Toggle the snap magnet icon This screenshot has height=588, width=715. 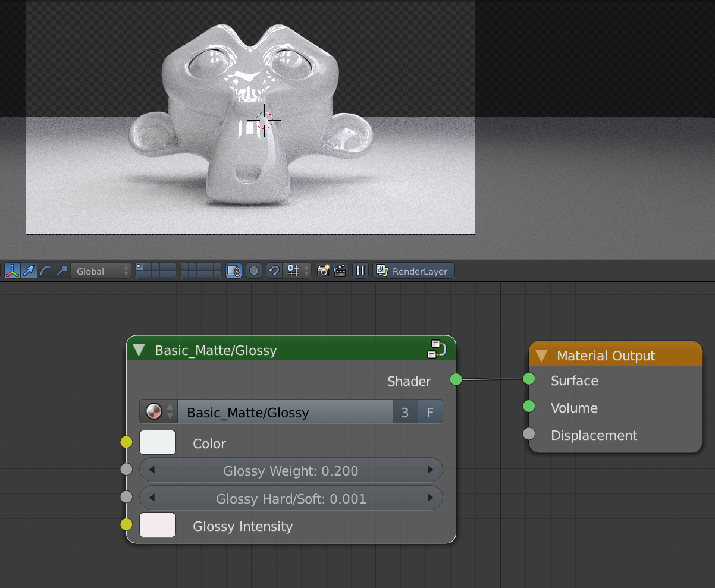coord(274,271)
